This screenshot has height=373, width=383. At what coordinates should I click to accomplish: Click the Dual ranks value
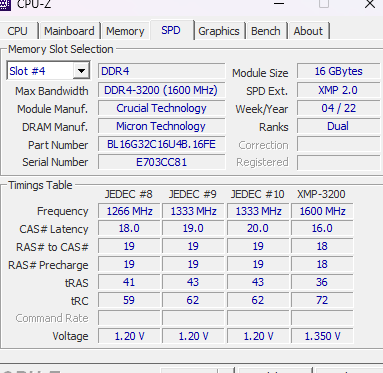pos(338,126)
